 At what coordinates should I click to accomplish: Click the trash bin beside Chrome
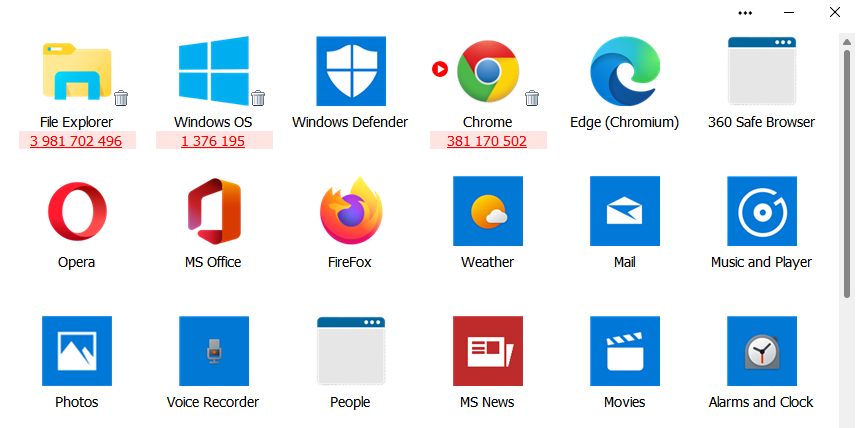point(532,98)
